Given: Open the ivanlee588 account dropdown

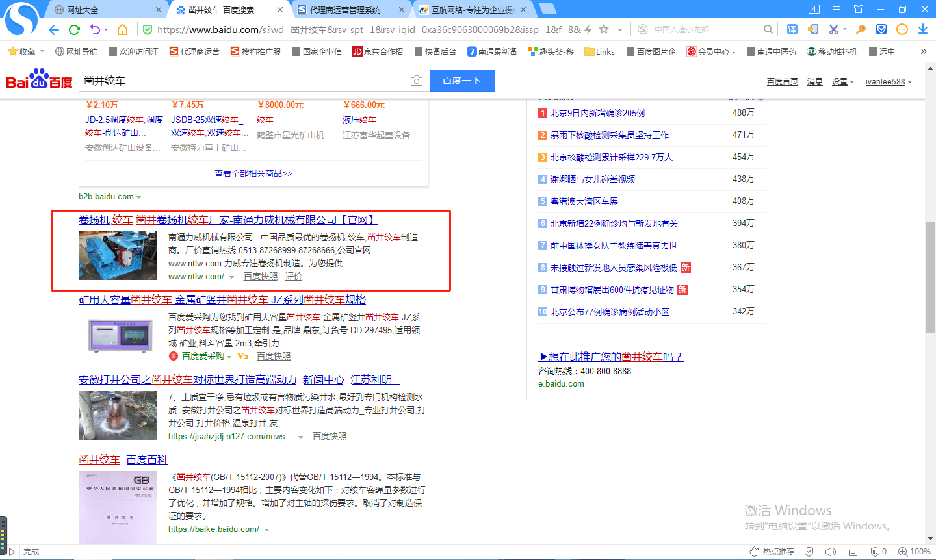Looking at the screenshot, I should 888,82.
